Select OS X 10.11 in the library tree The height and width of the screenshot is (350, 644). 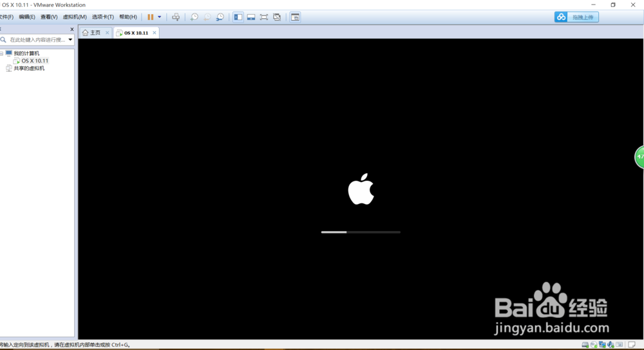click(x=35, y=60)
